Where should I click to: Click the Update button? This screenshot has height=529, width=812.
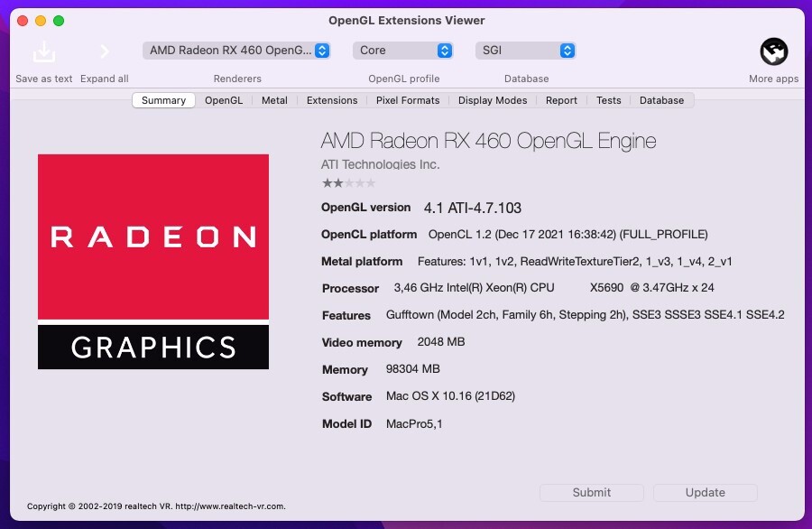coord(706,492)
